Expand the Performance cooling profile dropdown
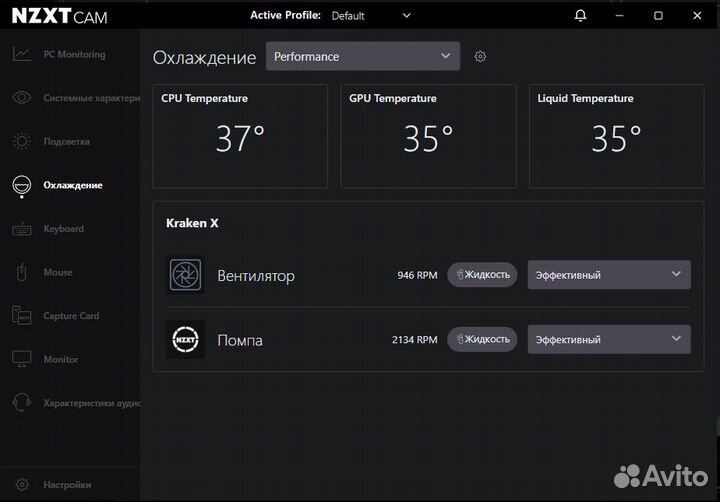Viewport: 720px width, 502px height. pyautogui.click(x=363, y=57)
